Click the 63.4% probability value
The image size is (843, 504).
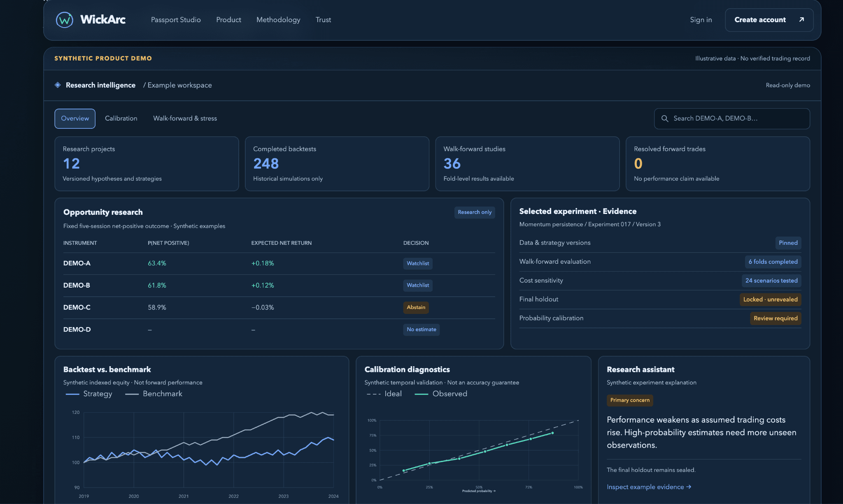tap(157, 263)
